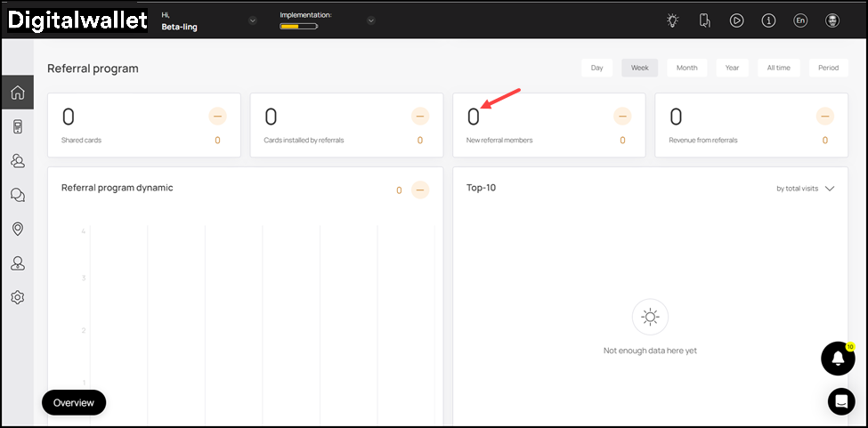Expand the Implementation progress dropdown
868x428 pixels.
point(371,20)
